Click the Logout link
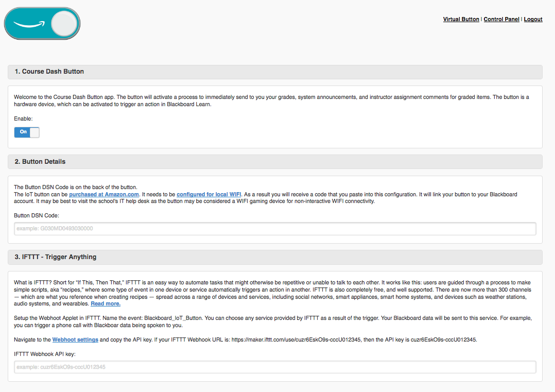This screenshot has width=555, height=392. pos(533,19)
